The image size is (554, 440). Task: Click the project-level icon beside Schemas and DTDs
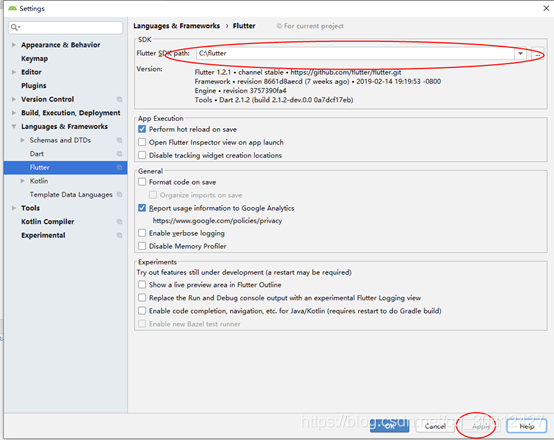pos(119,140)
